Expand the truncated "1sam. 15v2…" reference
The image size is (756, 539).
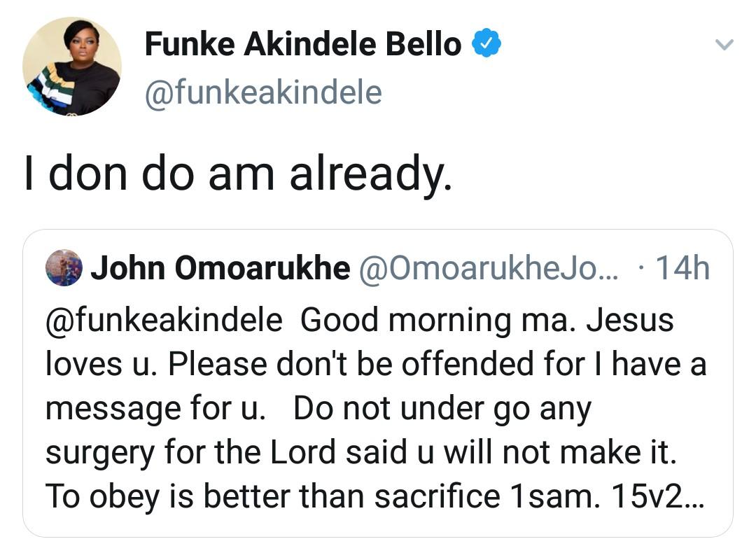point(608,496)
